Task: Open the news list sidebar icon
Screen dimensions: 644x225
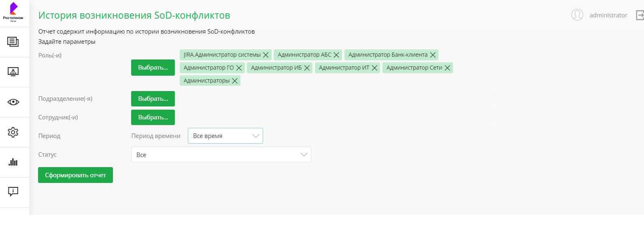Action: [13, 42]
